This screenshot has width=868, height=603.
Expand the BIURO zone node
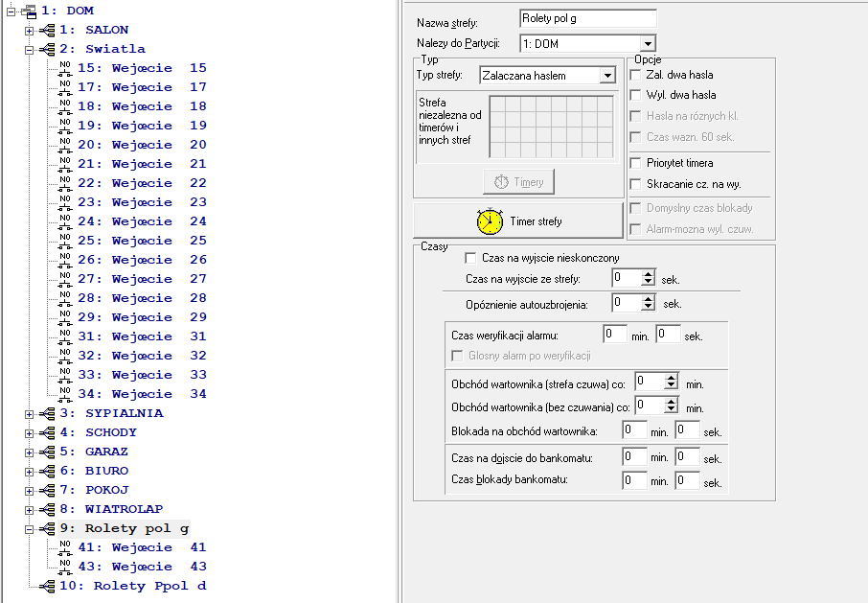pyautogui.click(x=29, y=472)
